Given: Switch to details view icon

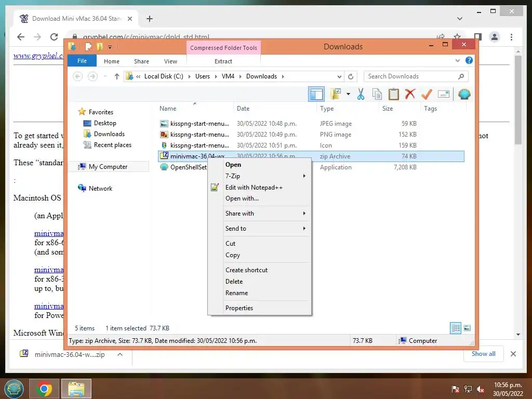Looking at the screenshot, I should click(456, 328).
